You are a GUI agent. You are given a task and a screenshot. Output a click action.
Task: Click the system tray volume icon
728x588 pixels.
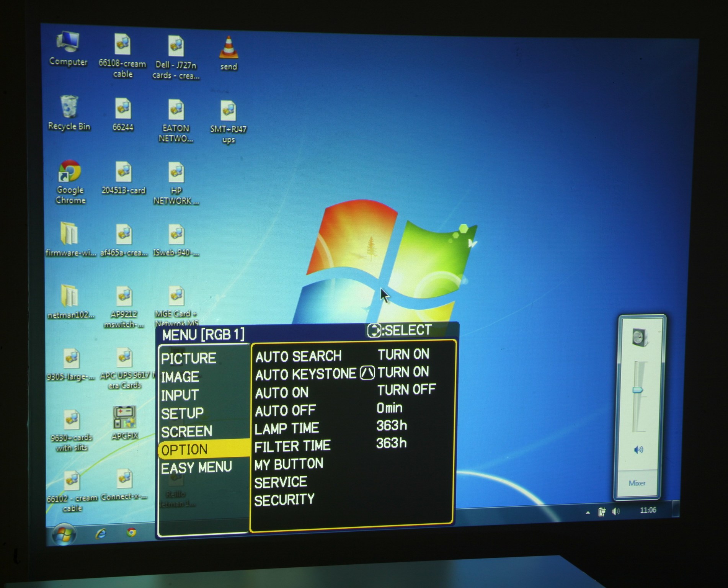tap(616, 511)
